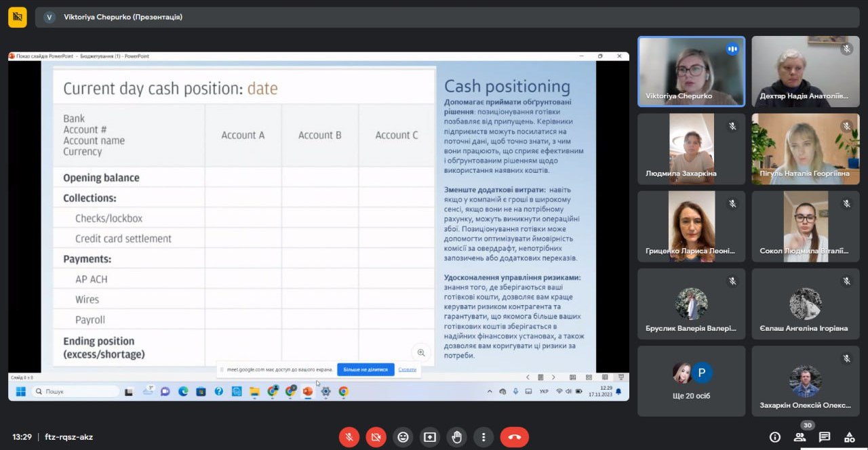Screen dimensions: 868x450
Task: Click the "Сховати" link
Action: 408,369
